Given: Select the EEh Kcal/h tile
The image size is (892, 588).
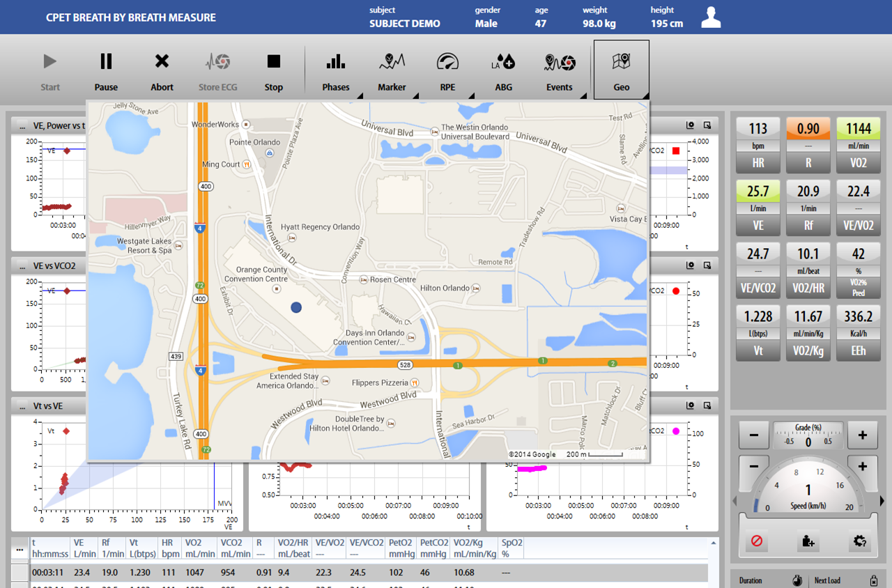Looking at the screenshot, I should pos(859,333).
